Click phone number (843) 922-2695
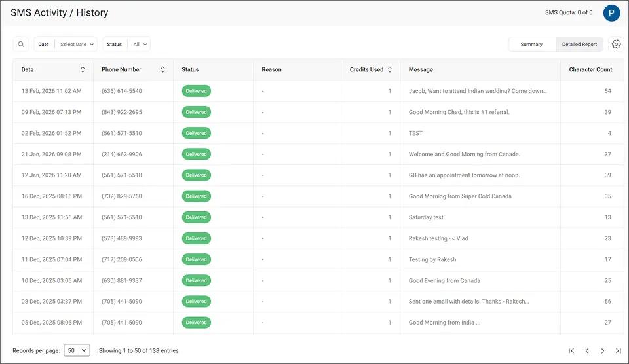The height and width of the screenshot is (364, 629). [x=122, y=112]
